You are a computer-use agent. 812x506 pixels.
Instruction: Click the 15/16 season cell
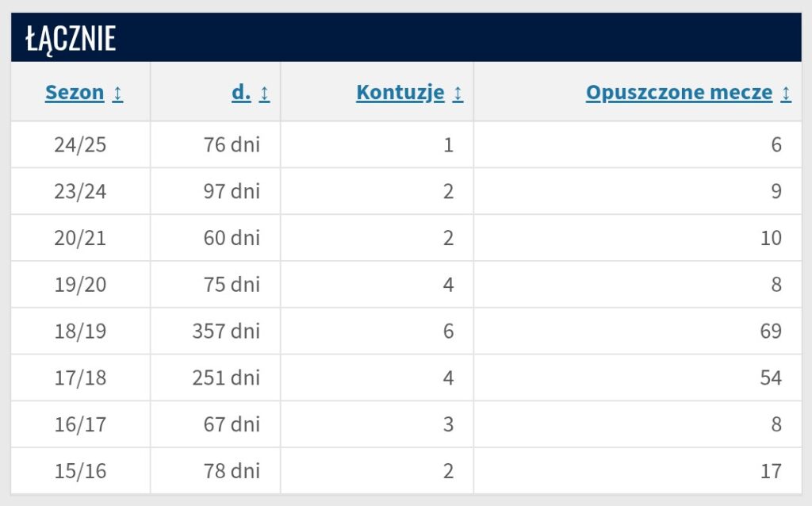[80, 471]
